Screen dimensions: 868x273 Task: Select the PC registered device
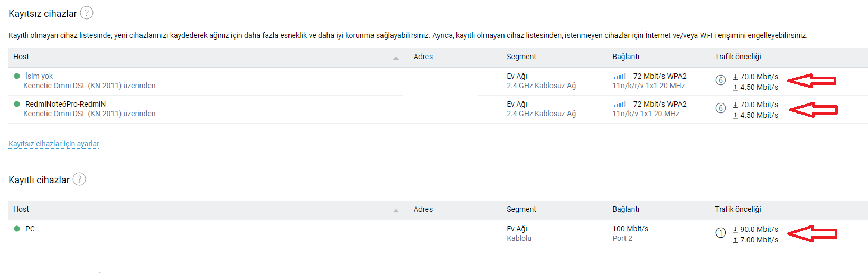point(30,229)
